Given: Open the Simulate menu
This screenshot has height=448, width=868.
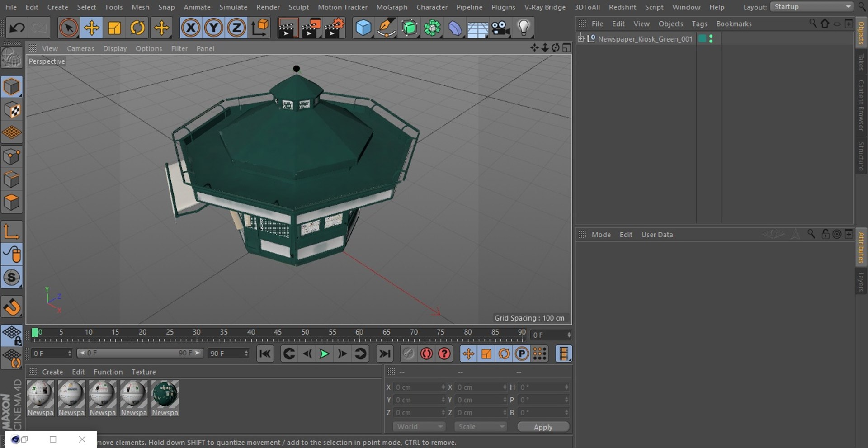Looking at the screenshot, I should click(x=233, y=7).
